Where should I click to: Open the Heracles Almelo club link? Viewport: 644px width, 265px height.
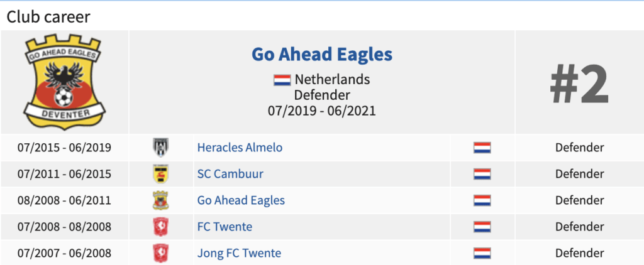click(x=240, y=148)
